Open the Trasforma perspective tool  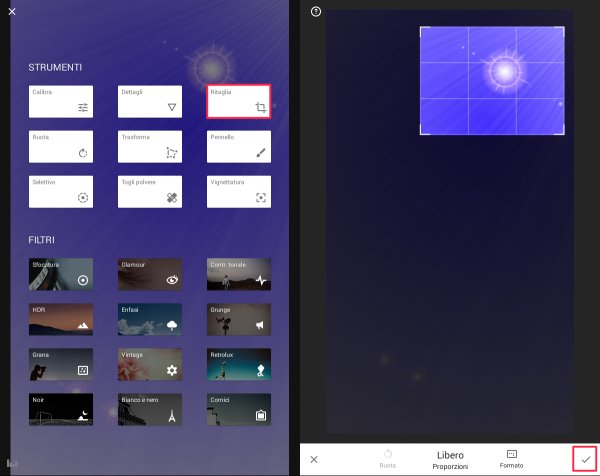coord(150,146)
